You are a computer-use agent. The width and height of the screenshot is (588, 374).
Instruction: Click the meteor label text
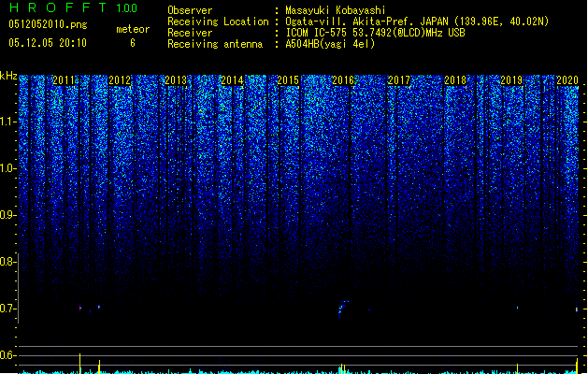point(133,29)
